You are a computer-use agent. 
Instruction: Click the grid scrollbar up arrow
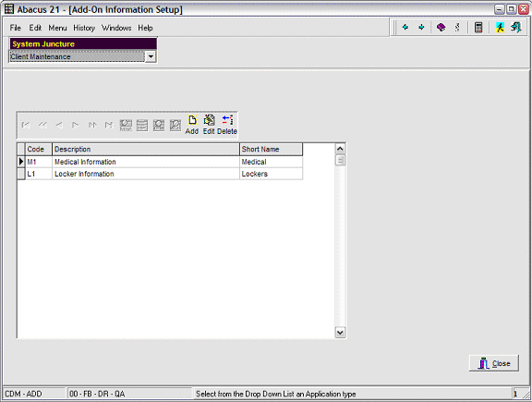[340, 149]
